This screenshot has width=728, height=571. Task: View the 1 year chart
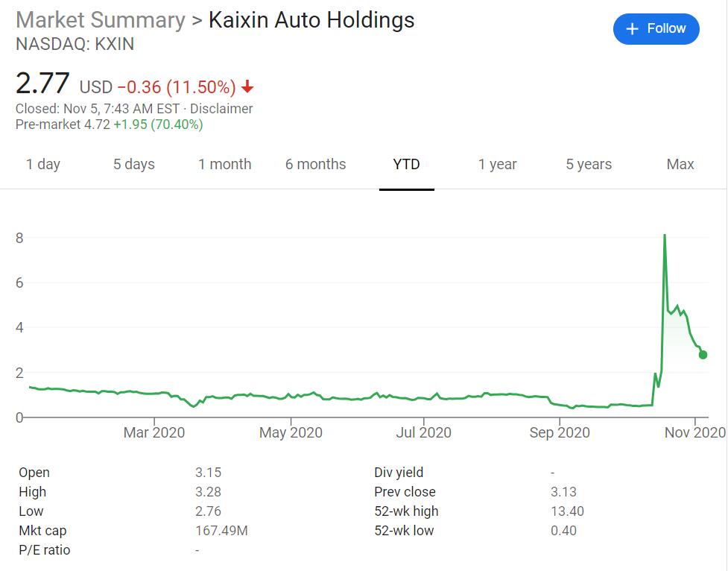click(x=497, y=164)
